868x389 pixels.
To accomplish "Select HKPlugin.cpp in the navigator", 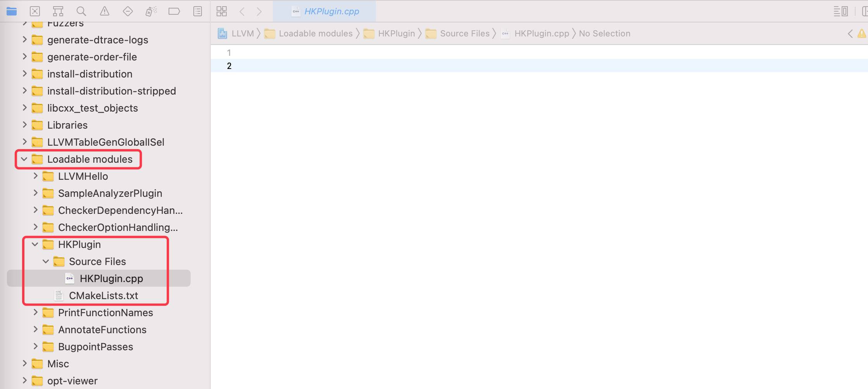I will point(99,278).
